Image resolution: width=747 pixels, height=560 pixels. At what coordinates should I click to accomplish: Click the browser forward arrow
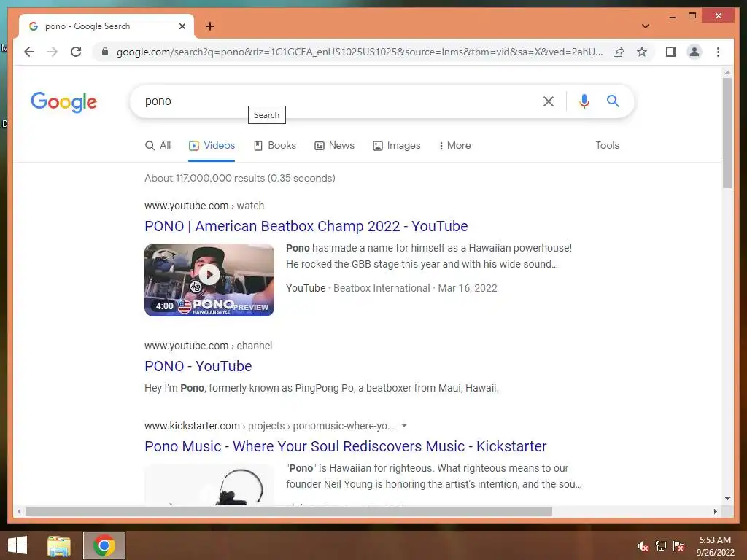[x=53, y=52]
